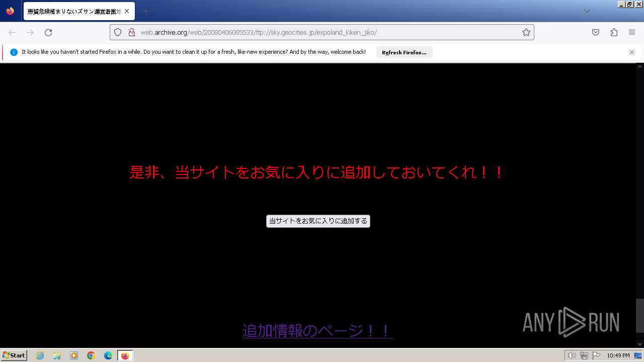
Task: Click the red 是非、当サイト heading text
Action: click(316, 172)
